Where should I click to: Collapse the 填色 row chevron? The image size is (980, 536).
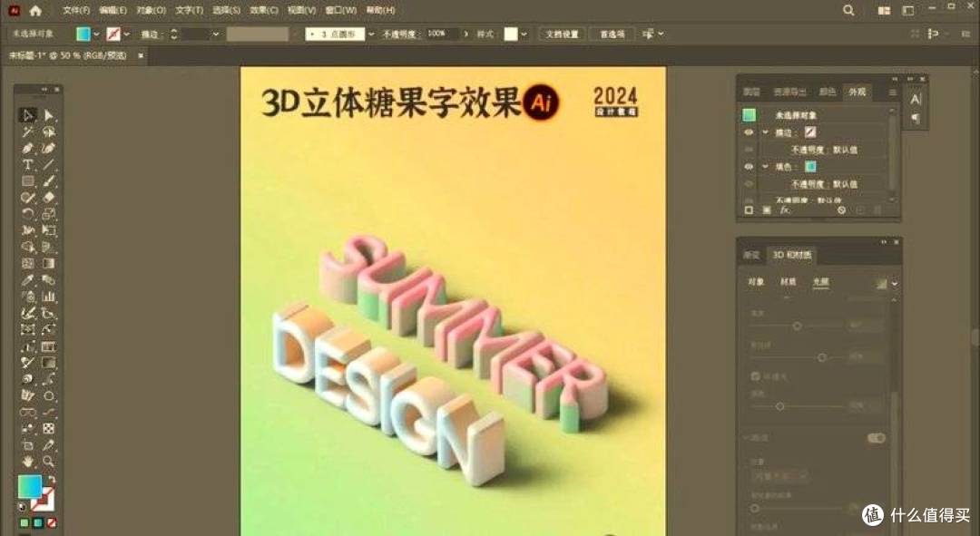tap(765, 167)
